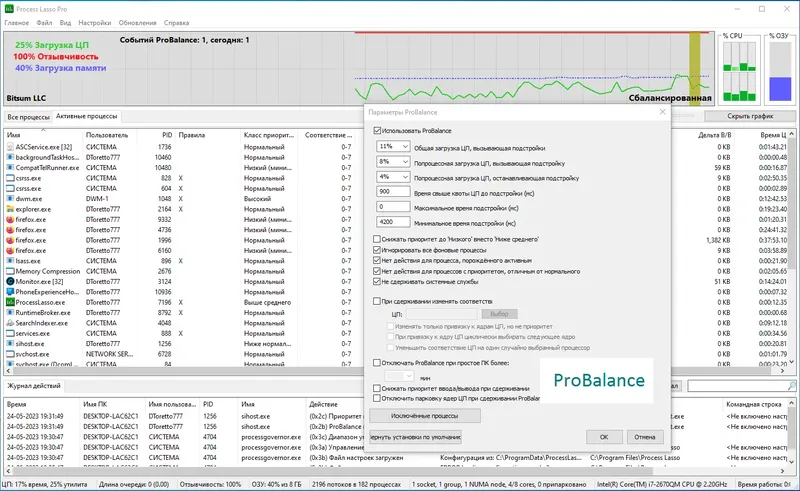Toggle Игнорировать все фоновые процессы checkbox
This screenshot has height=491, width=800.
tap(377, 250)
